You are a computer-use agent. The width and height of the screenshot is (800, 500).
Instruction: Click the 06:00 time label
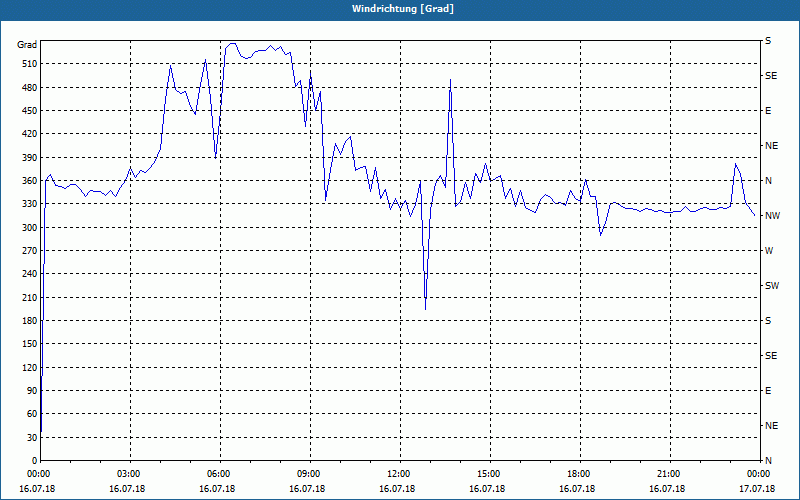tap(220, 474)
